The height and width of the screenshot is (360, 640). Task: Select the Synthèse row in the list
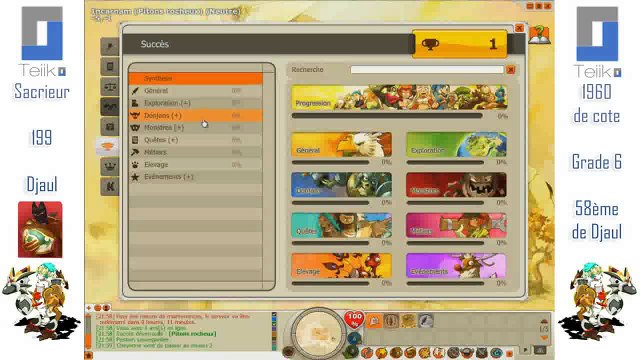196,78
